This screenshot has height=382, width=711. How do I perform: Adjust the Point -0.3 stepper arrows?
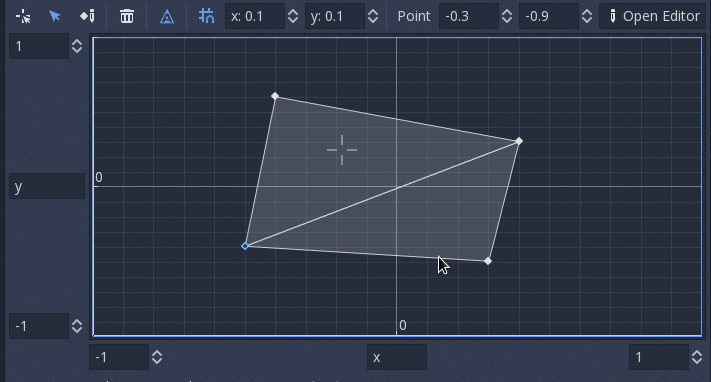[507, 16]
